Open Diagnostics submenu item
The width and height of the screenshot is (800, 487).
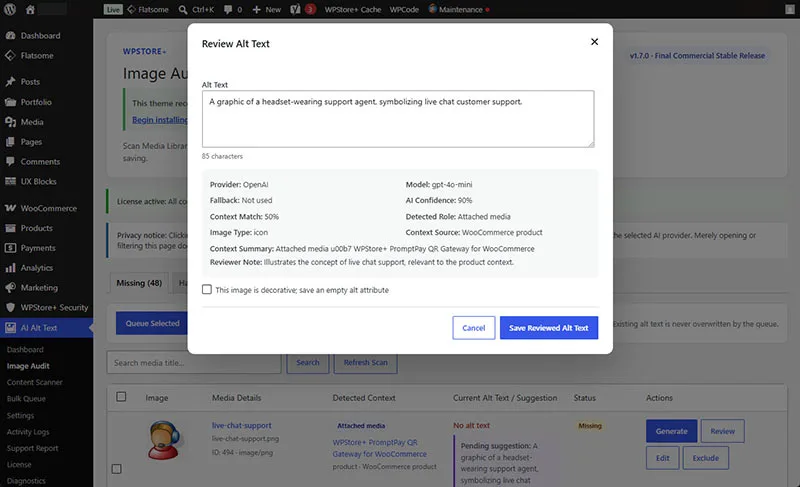26,481
